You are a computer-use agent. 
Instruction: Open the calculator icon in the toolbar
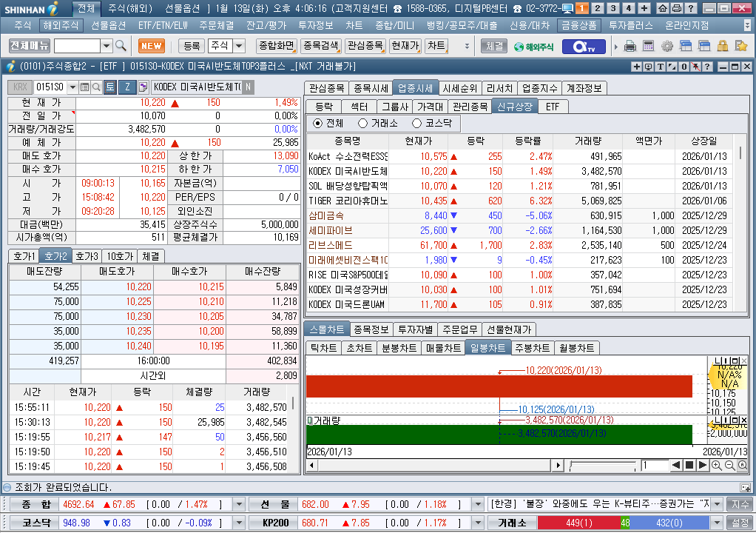[649, 47]
